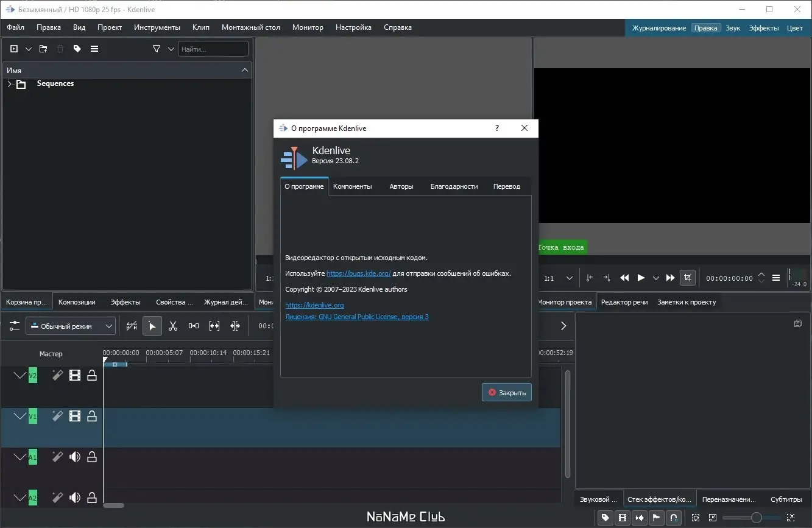Click the crop/zone icon in monitor toolbar

click(688, 278)
